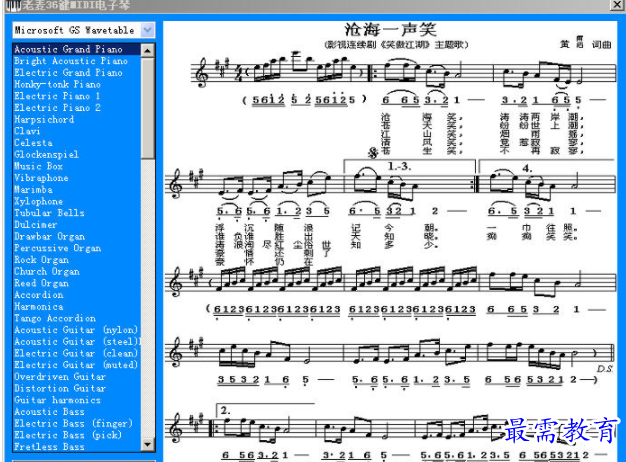Screen dimensions: 626x462
Task: Select Percussive Organ instrument
Action: click(77, 248)
